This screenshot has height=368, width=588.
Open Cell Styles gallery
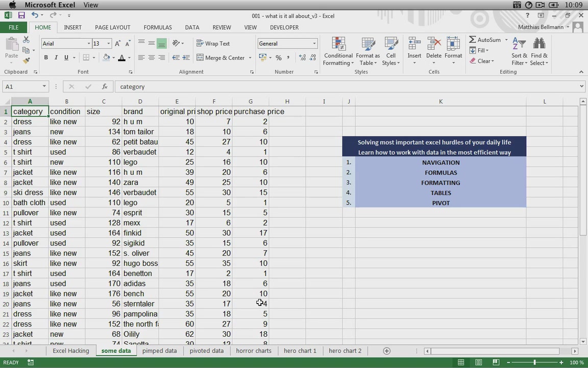[x=391, y=52]
